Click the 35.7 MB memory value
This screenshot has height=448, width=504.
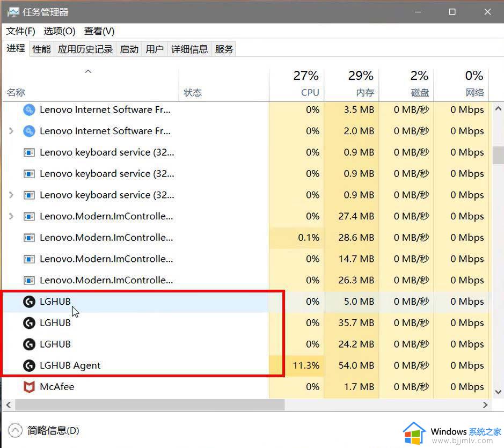click(x=356, y=322)
